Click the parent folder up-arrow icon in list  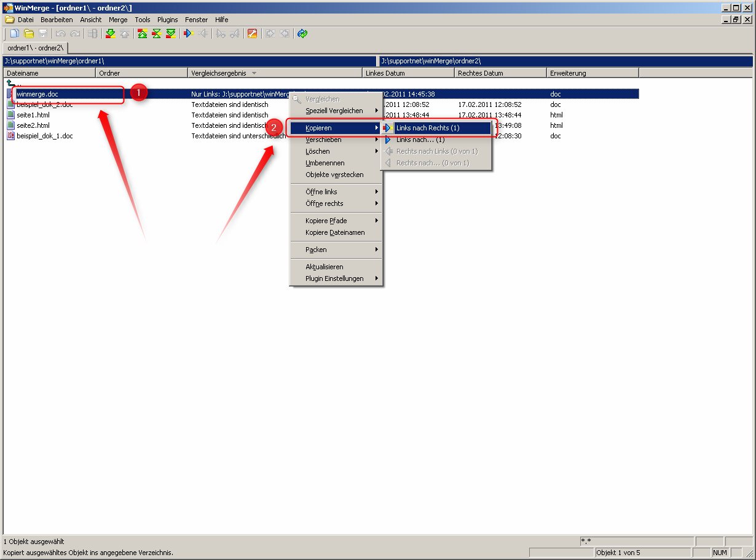10,84
